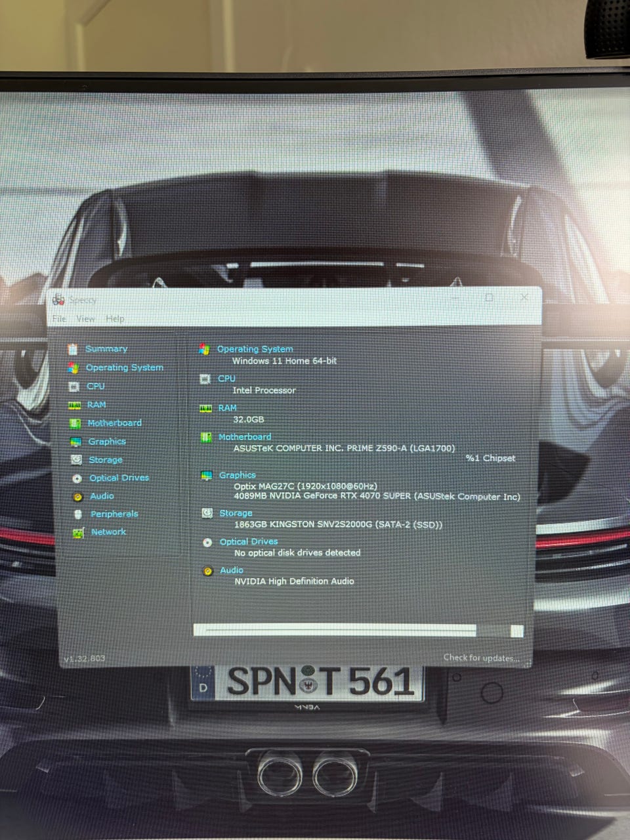
Task: Click the Check for updates link
Action: coord(481,657)
